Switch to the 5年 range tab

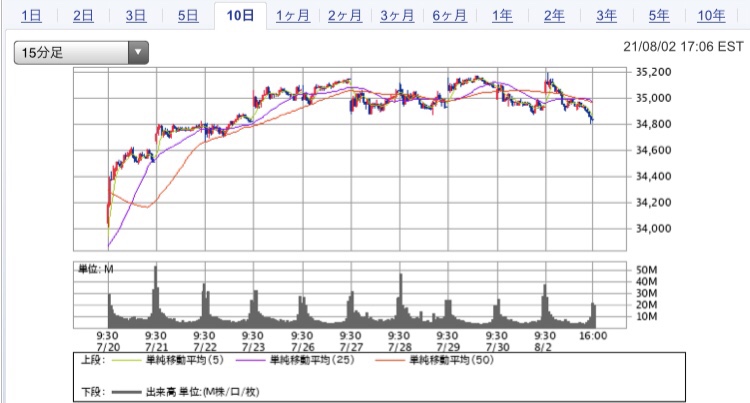[659, 16]
